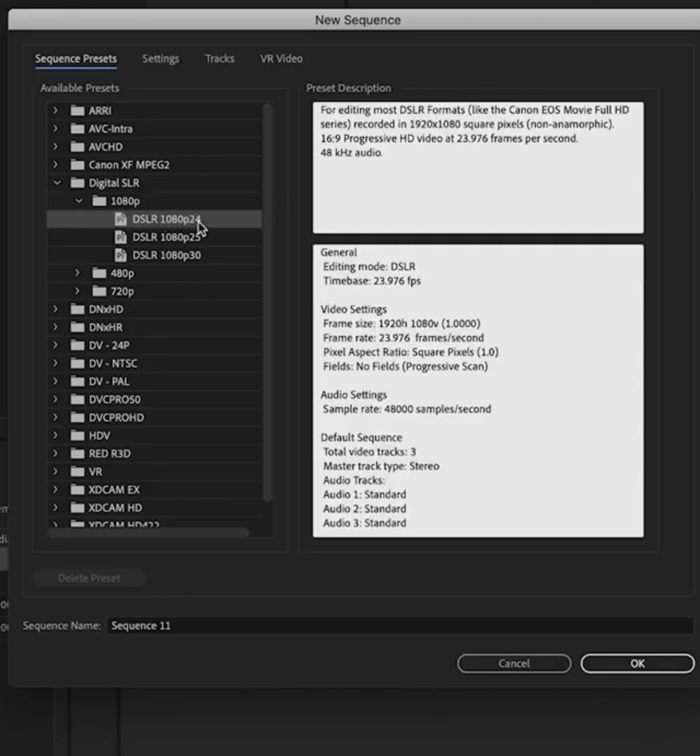This screenshot has width=700, height=756.
Task: Switch to the Settings tab
Action: (160, 58)
